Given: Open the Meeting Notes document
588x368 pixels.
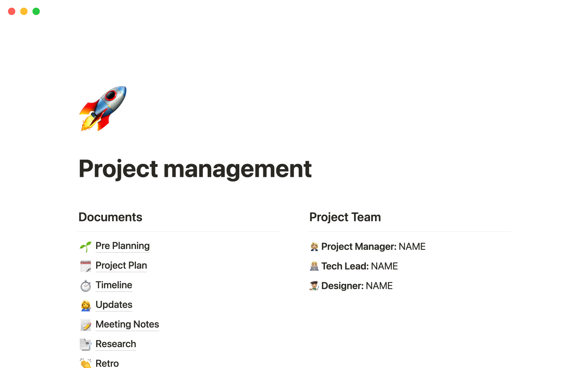Looking at the screenshot, I should click(x=126, y=324).
